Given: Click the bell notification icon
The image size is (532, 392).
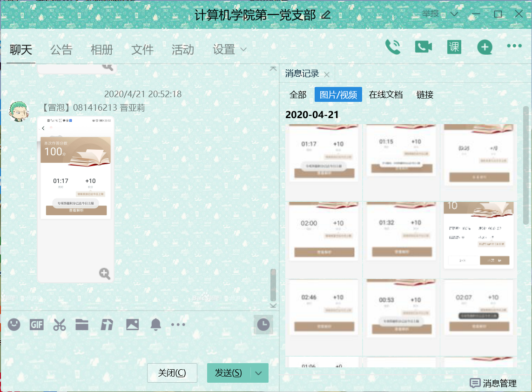Looking at the screenshot, I should point(155,325).
